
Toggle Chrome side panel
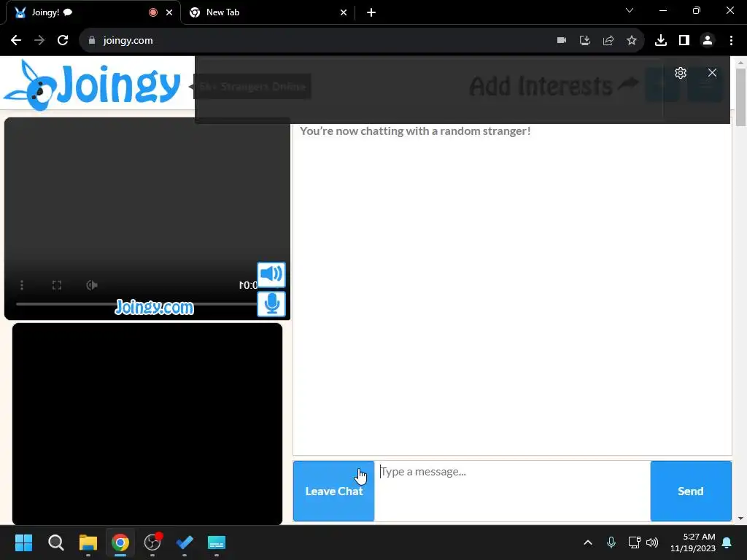684,41
